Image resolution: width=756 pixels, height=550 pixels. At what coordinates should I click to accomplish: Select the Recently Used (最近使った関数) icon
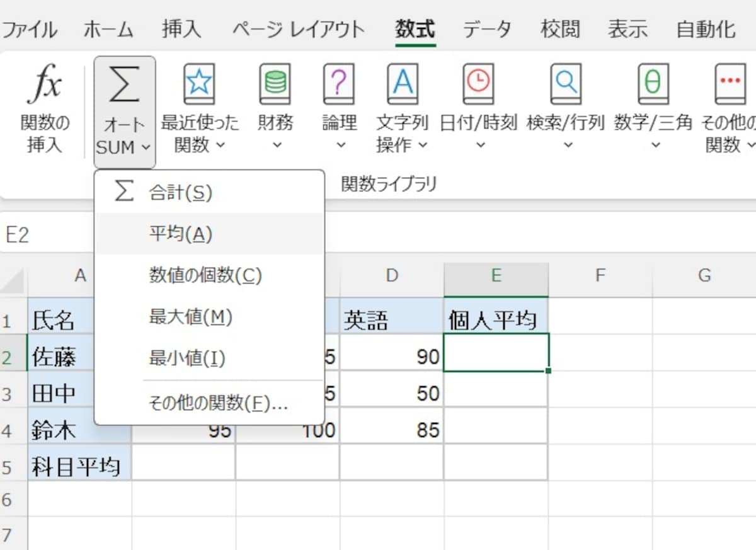coord(198,82)
